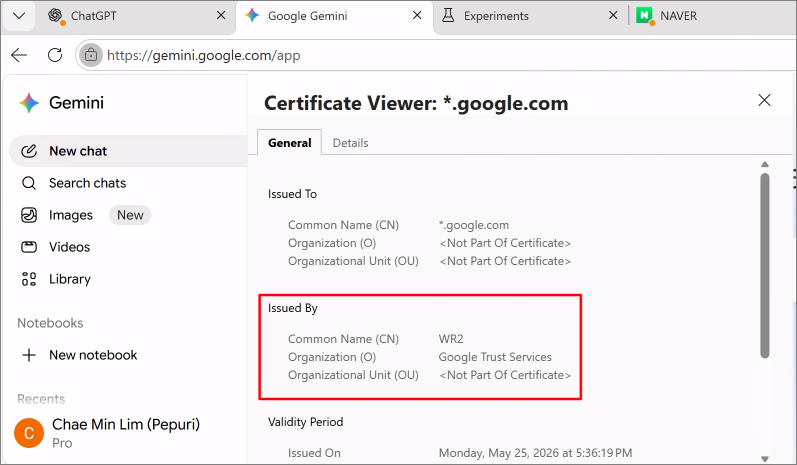
Task: Open the tab list dropdown chevron
Action: click(x=19, y=16)
